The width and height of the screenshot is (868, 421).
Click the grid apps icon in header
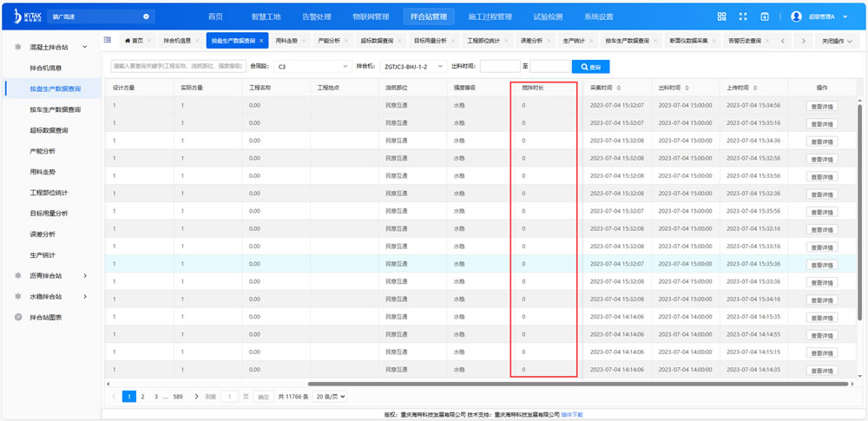[x=721, y=16]
